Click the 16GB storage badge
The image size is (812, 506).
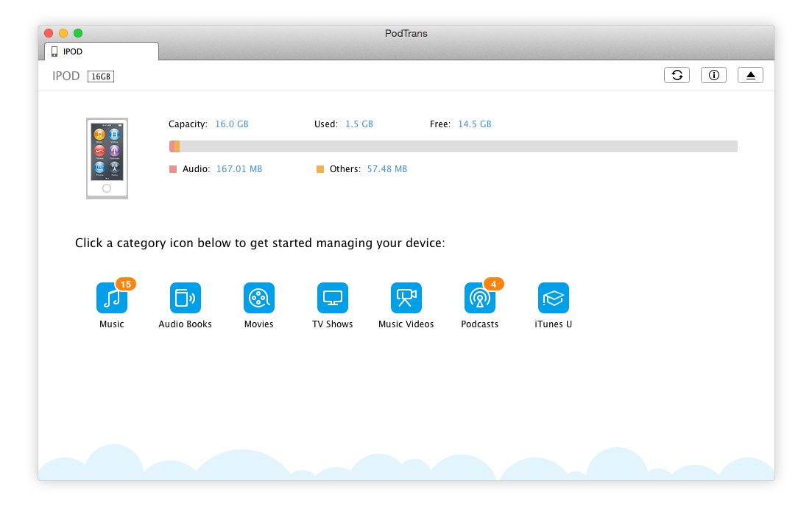pos(101,76)
